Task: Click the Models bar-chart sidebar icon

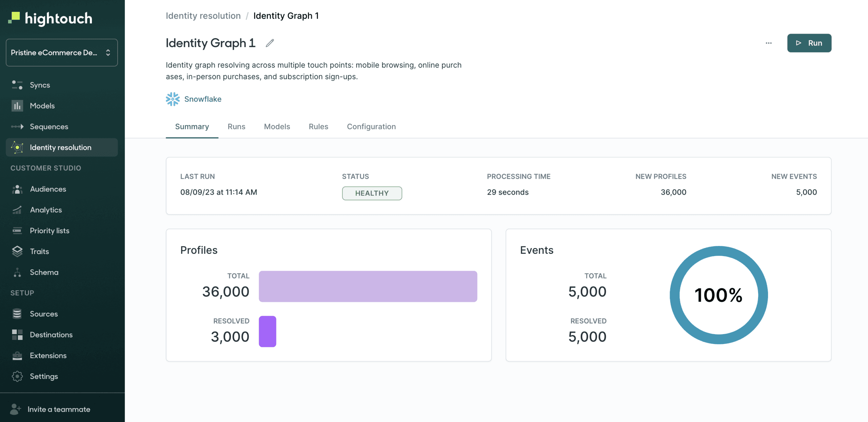Action: pos(17,106)
